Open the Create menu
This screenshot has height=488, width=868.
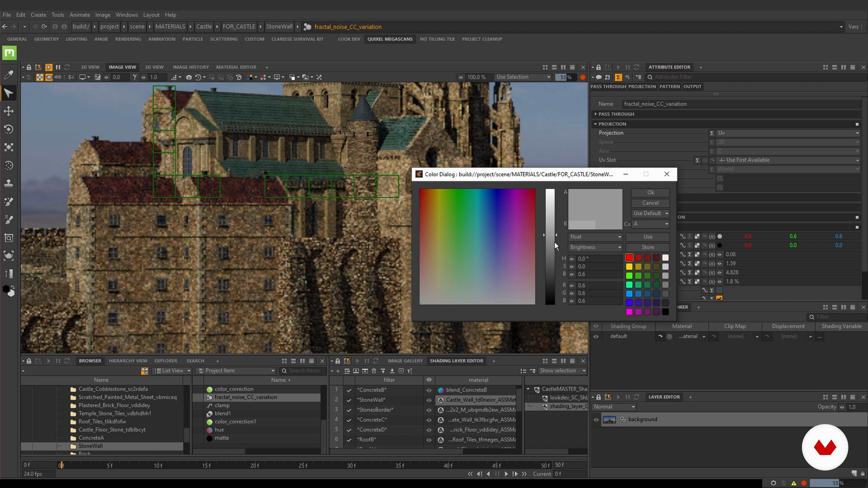(x=38, y=15)
